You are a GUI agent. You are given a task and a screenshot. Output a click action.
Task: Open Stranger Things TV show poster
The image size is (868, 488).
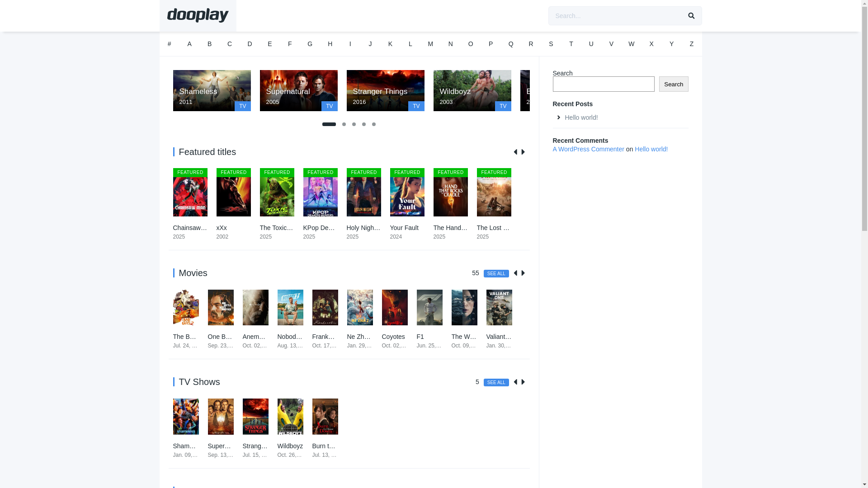[x=255, y=417]
